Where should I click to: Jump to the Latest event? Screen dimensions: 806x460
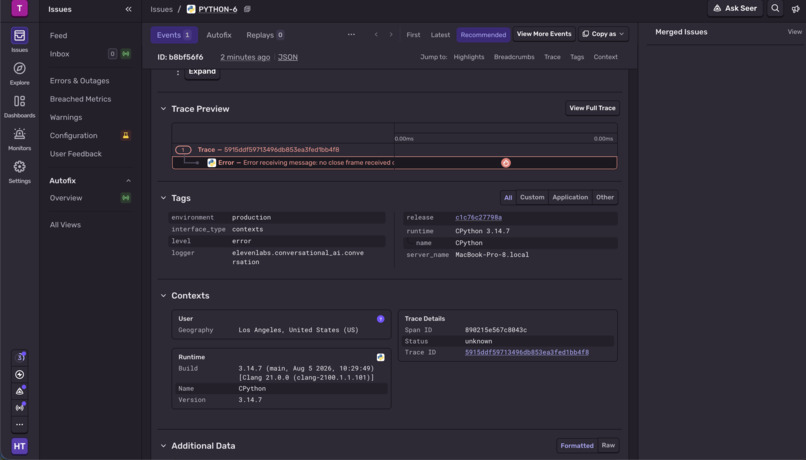[x=440, y=35]
